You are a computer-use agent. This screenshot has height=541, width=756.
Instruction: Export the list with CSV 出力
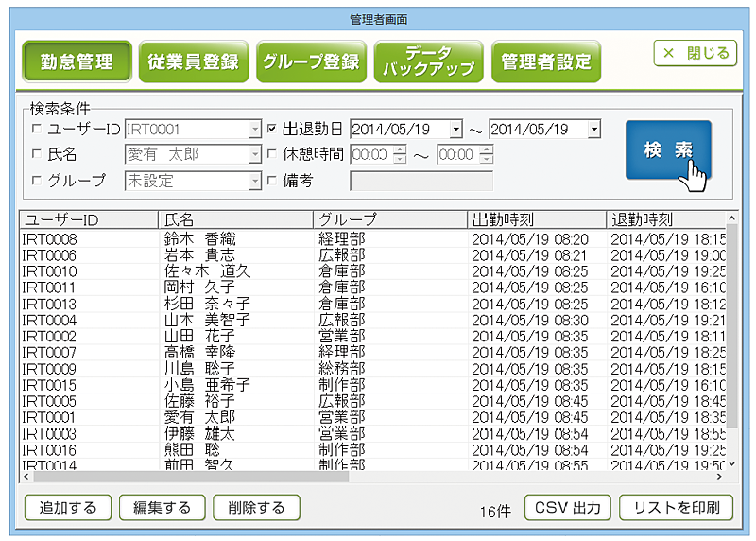pos(568,508)
